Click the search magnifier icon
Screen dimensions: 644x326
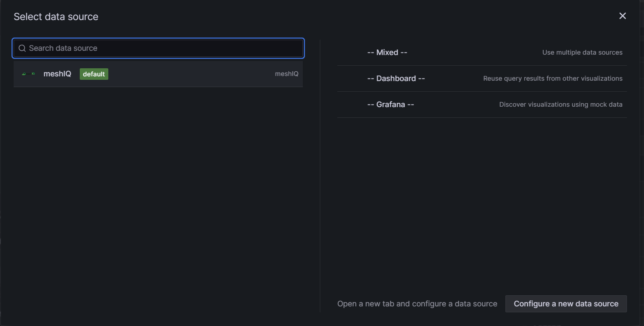(x=22, y=48)
